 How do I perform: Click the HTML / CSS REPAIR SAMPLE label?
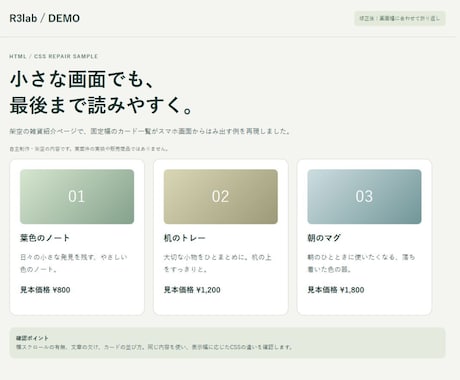(x=53, y=56)
